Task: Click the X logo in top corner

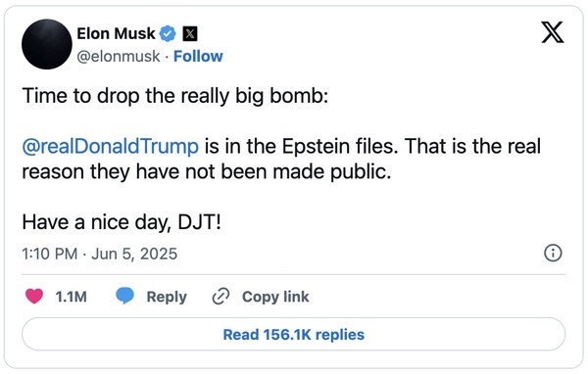Action: coord(553,32)
